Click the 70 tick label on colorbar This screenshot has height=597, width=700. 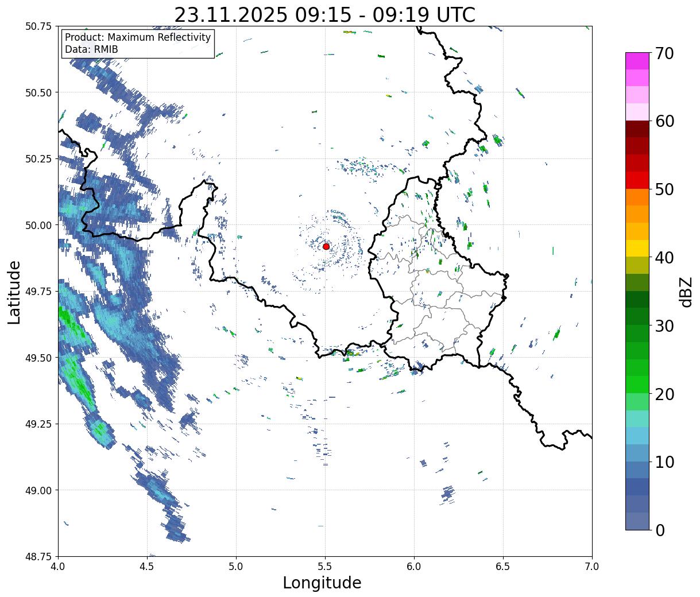pyautogui.click(x=664, y=53)
